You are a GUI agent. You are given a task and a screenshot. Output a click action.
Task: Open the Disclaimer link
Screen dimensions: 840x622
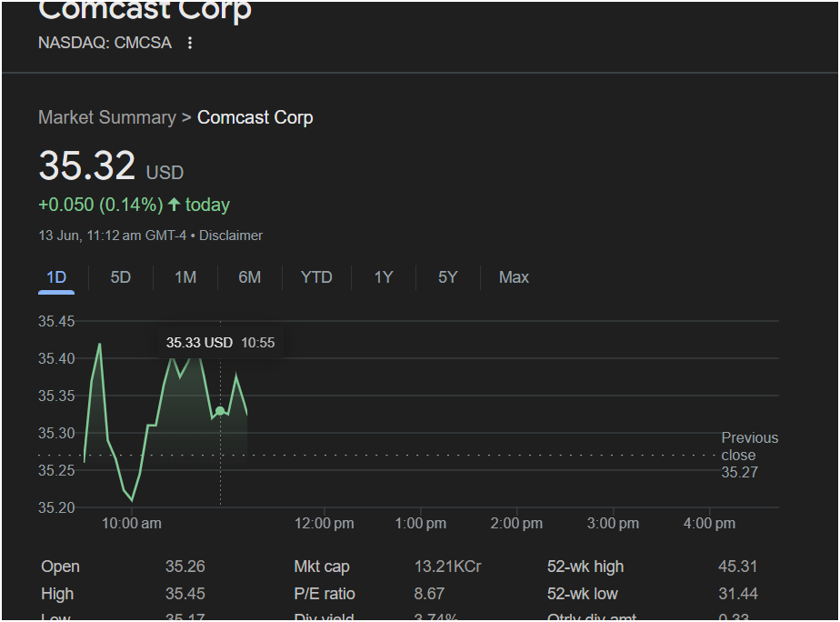(231, 236)
